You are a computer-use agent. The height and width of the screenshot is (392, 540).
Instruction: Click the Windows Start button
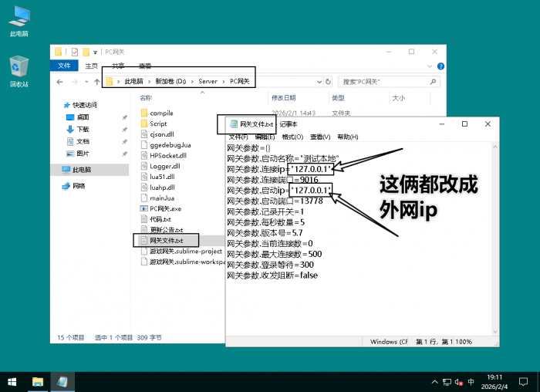pos(12,382)
